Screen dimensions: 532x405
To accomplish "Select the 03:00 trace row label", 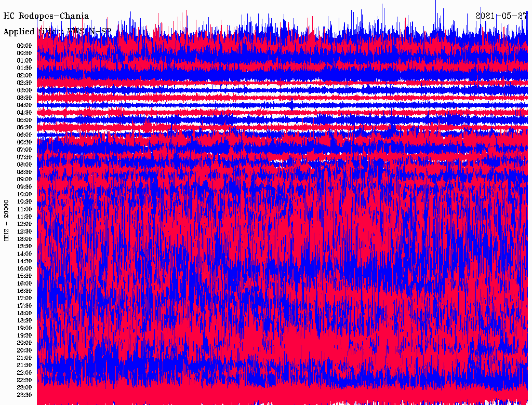I will point(24,90).
